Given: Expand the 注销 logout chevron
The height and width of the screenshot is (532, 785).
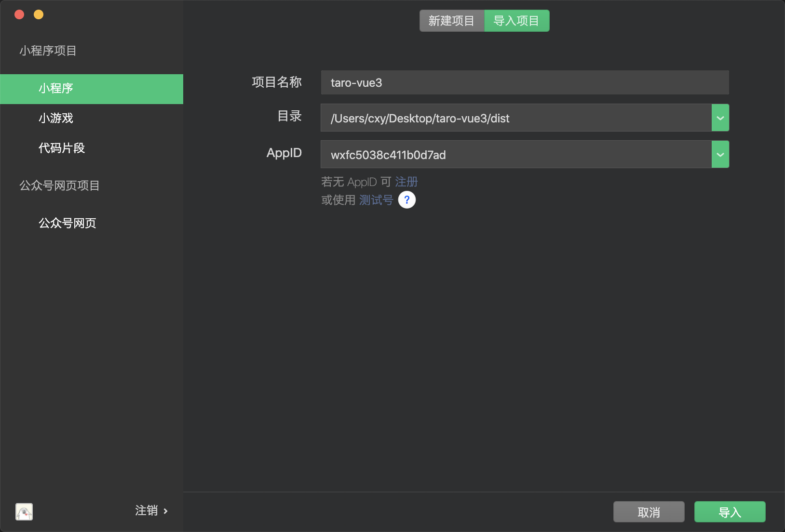Looking at the screenshot, I should point(166,511).
